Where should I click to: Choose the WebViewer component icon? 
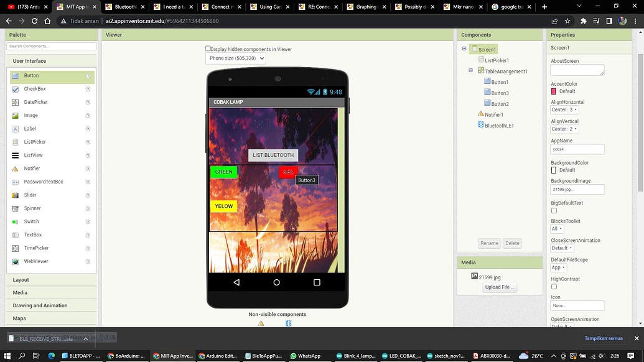(x=15, y=261)
